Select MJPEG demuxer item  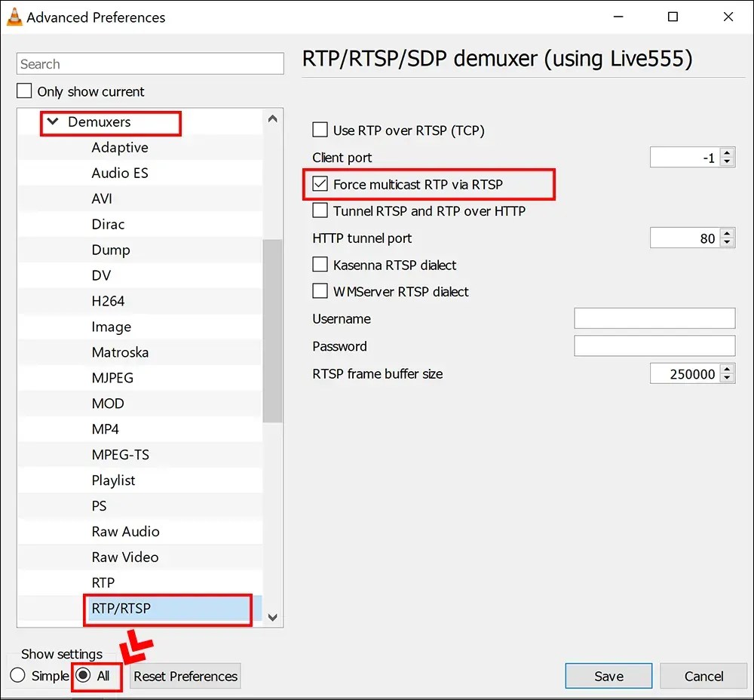[112, 378]
